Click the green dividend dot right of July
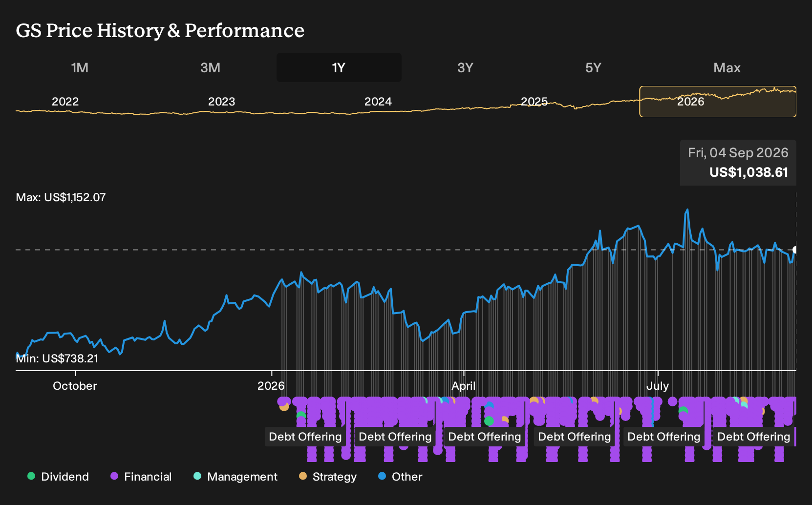This screenshot has width=812, height=505. click(x=684, y=411)
